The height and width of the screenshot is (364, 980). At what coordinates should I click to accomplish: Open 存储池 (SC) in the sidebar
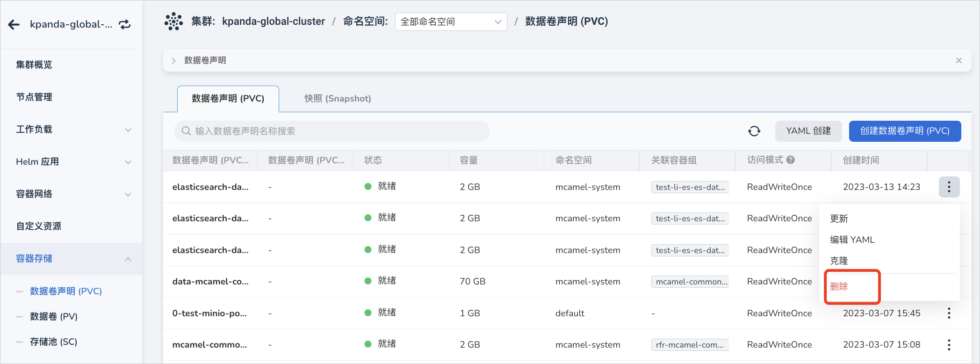click(54, 342)
